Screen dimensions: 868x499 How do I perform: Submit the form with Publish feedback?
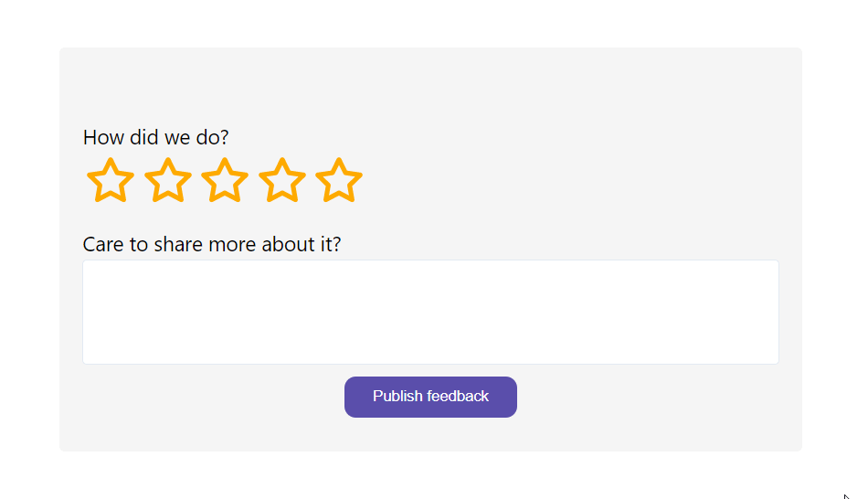coord(430,397)
